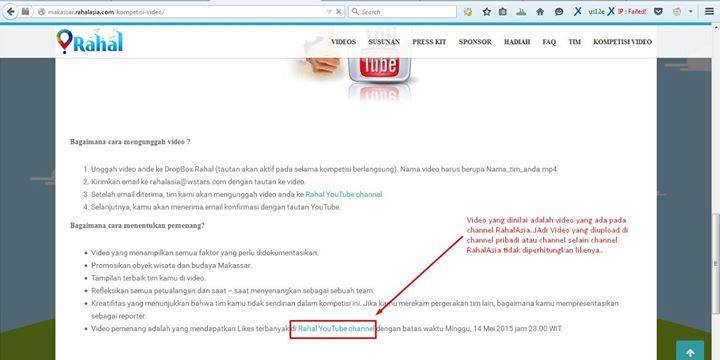This screenshot has height=360, width=720.
Task: Follow Rahal YouTube channel link in last bullet
Action: pos(336,329)
